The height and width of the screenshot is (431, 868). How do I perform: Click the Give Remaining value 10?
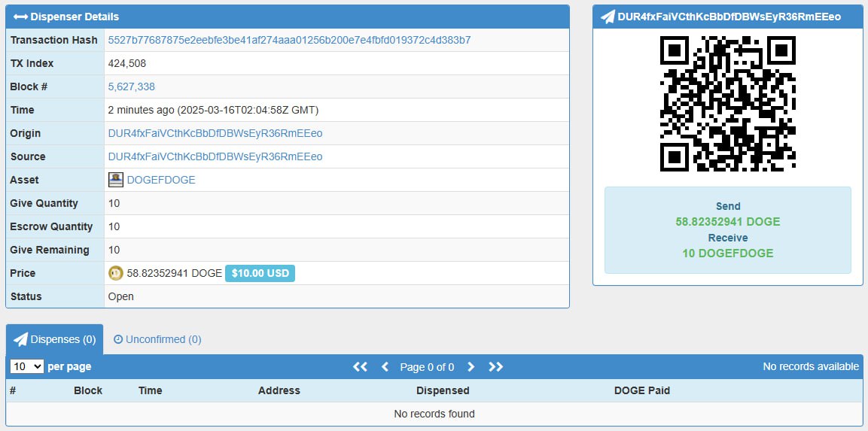(x=114, y=250)
